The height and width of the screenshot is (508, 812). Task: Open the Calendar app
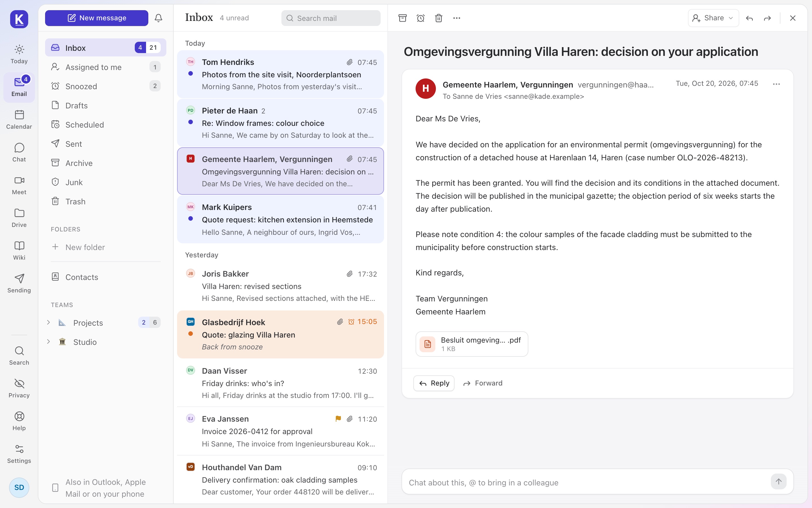coord(19,120)
